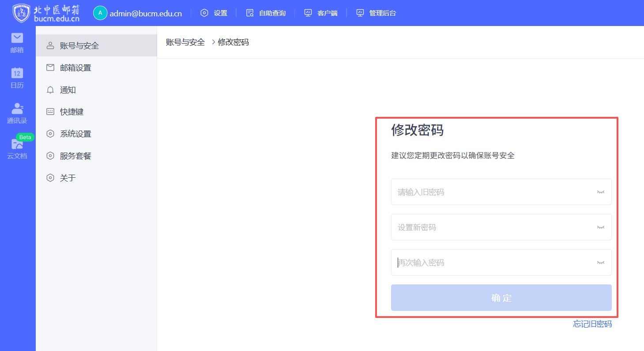
Task: Click the 账号与安全 breadcrumb link
Action: (x=185, y=42)
